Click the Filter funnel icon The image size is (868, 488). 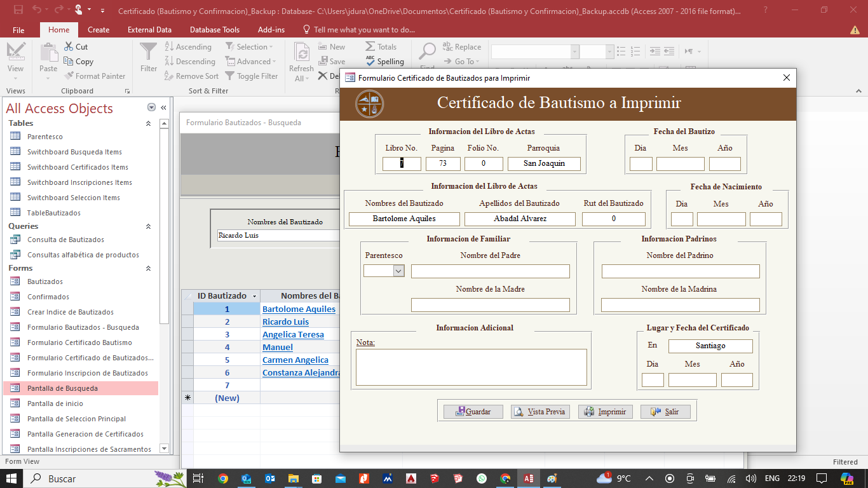149,52
